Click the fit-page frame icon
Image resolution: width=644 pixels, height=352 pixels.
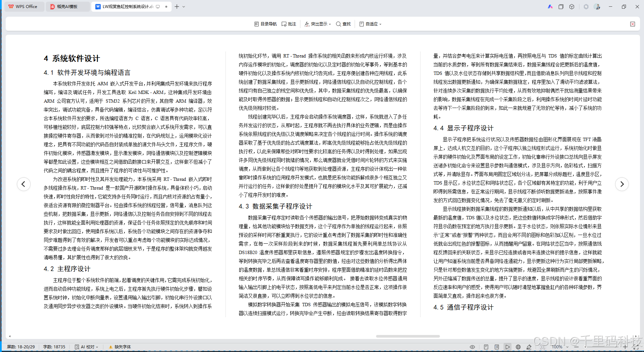click(543, 347)
